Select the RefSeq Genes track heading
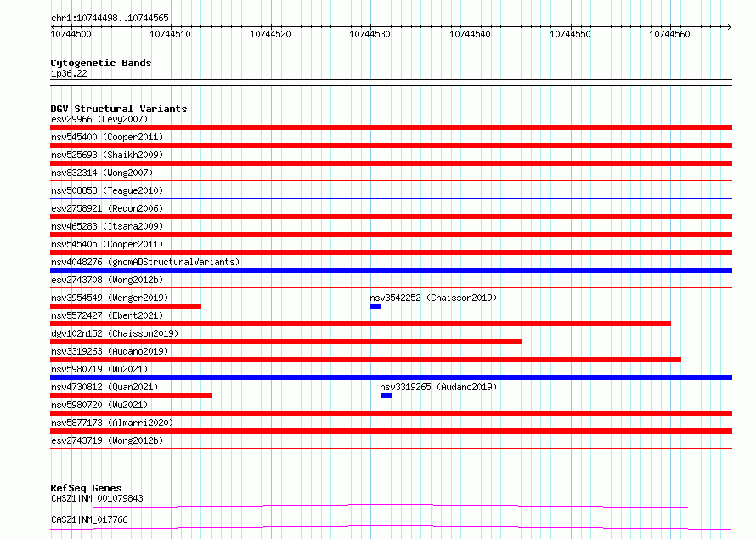This screenshot has width=756, height=539. [86, 488]
